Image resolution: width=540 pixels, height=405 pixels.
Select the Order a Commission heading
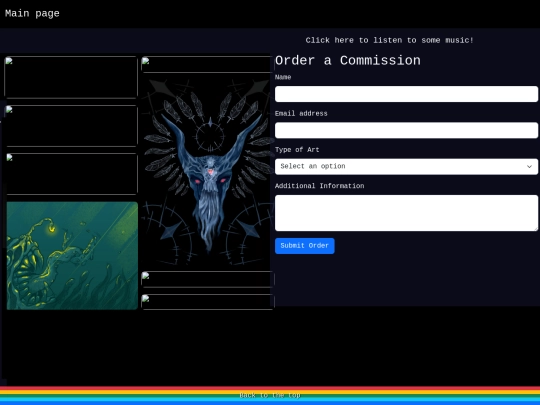(347, 61)
